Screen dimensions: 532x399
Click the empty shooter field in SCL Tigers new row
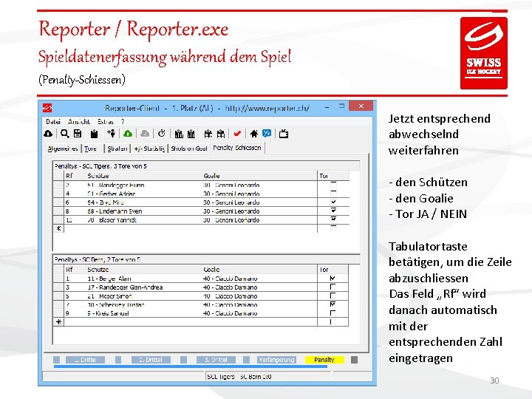[x=143, y=228]
